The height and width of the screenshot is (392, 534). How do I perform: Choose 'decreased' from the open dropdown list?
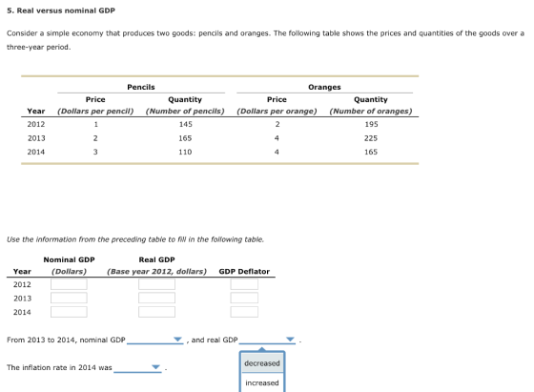[262, 363]
